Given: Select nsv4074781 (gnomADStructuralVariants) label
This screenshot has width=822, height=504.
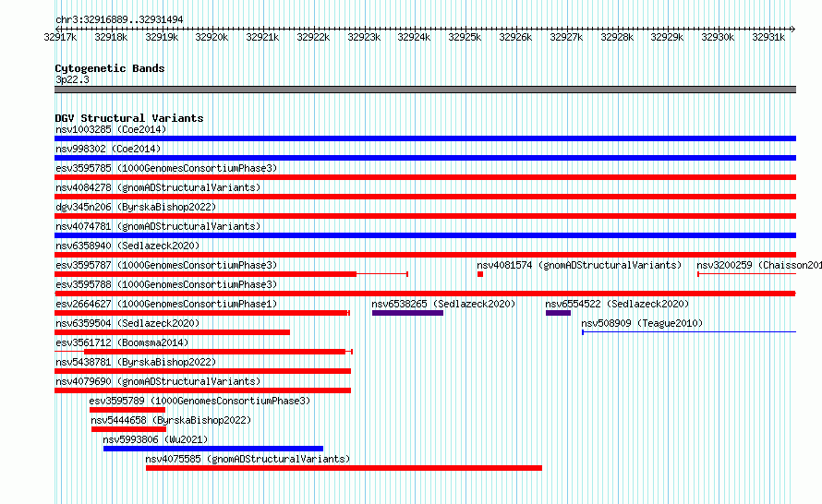Looking at the screenshot, I should click(158, 226).
